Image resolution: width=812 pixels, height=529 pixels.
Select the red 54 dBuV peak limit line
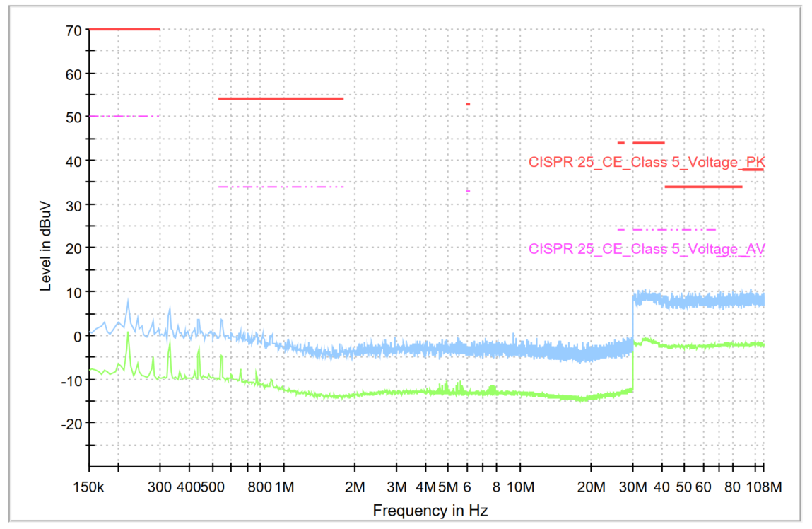click(281, 98)
